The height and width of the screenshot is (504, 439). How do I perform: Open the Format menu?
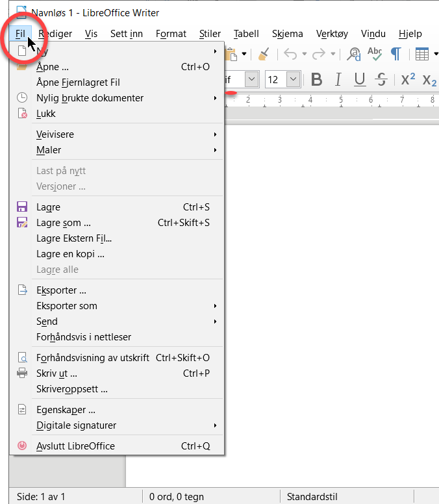[171, 34]
